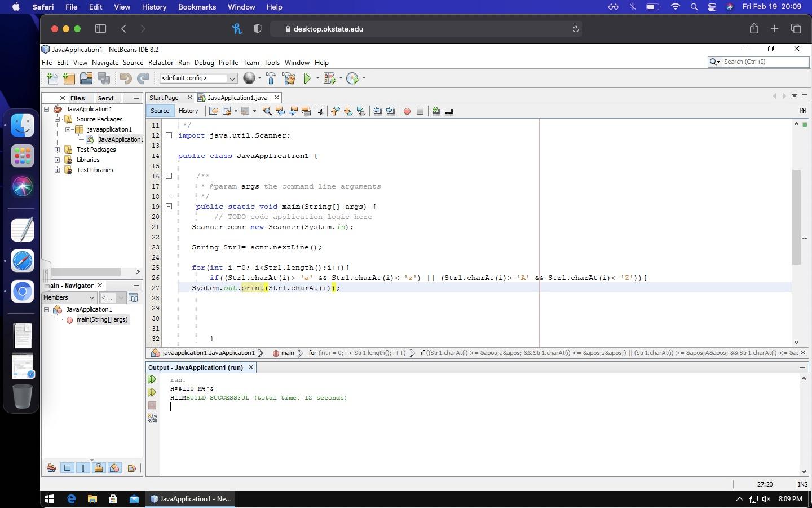The image size is (812, 508).
Task: Open the Refactor menu
Action: pyautogui.click(x=160, y=63)
